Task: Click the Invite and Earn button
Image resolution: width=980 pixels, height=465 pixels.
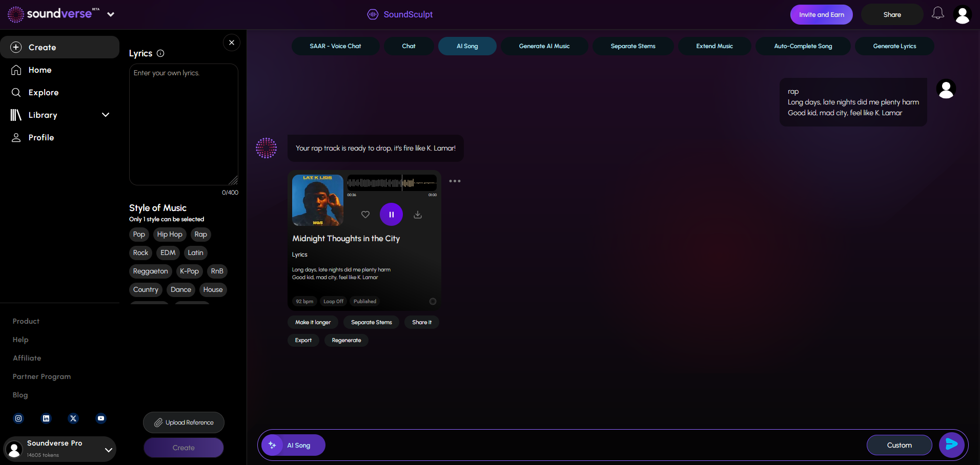Action: pyautogui.click(x=822, y=14)
